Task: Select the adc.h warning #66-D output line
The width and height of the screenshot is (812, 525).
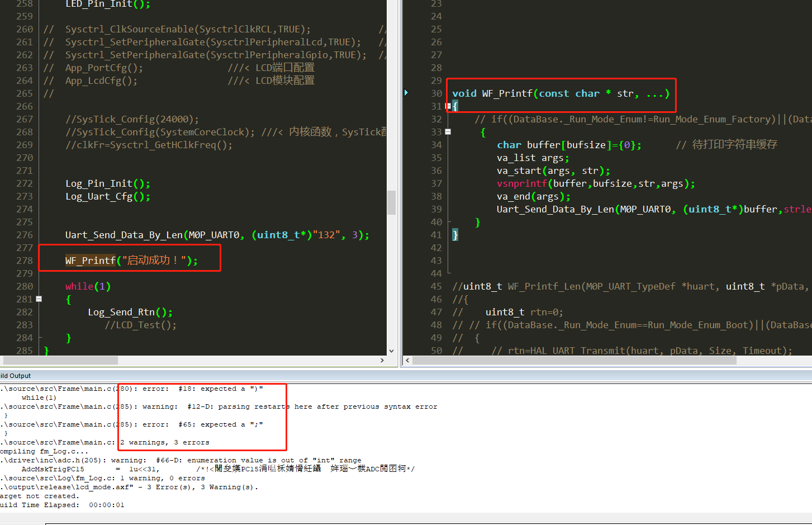Action: coord(180,460)
